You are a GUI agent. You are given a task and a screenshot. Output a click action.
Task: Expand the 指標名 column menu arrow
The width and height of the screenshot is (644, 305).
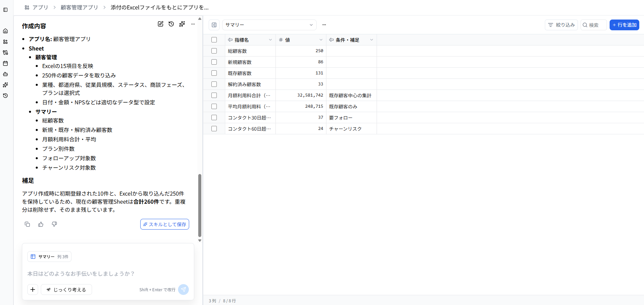tap(270, 40)
